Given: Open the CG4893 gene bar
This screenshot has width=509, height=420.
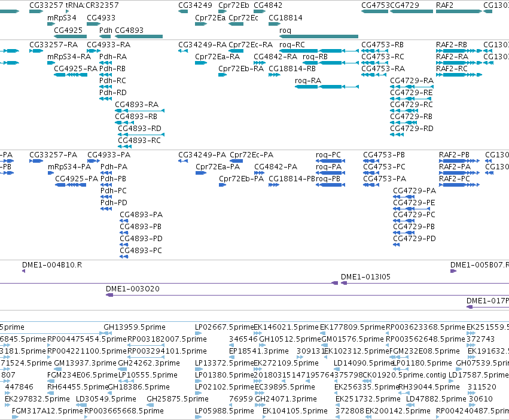Looking at the screenshot, I should pyautogui.click(x=139, y=36).
